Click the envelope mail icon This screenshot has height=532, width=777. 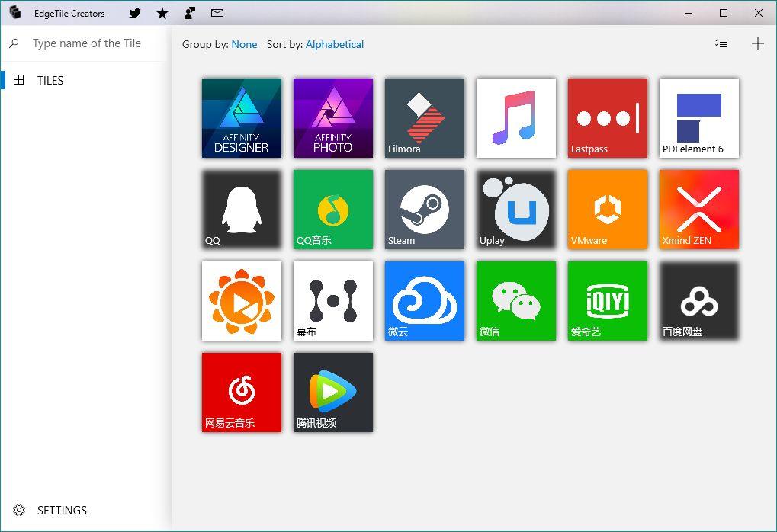pos(217,14)
